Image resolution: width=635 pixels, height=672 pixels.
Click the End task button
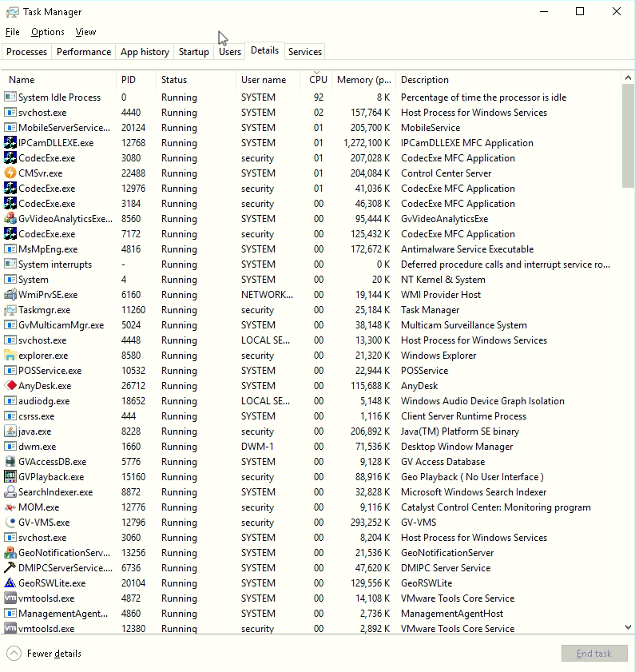coord(594,653)
